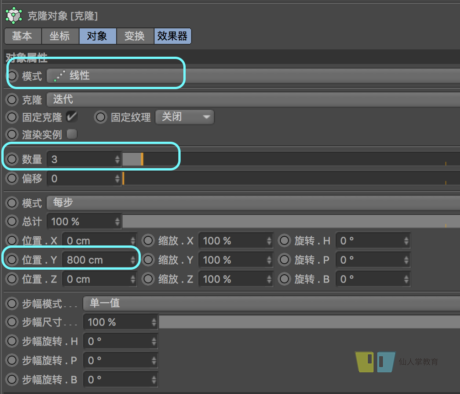Click the Cloner object icon in the header

14,16
